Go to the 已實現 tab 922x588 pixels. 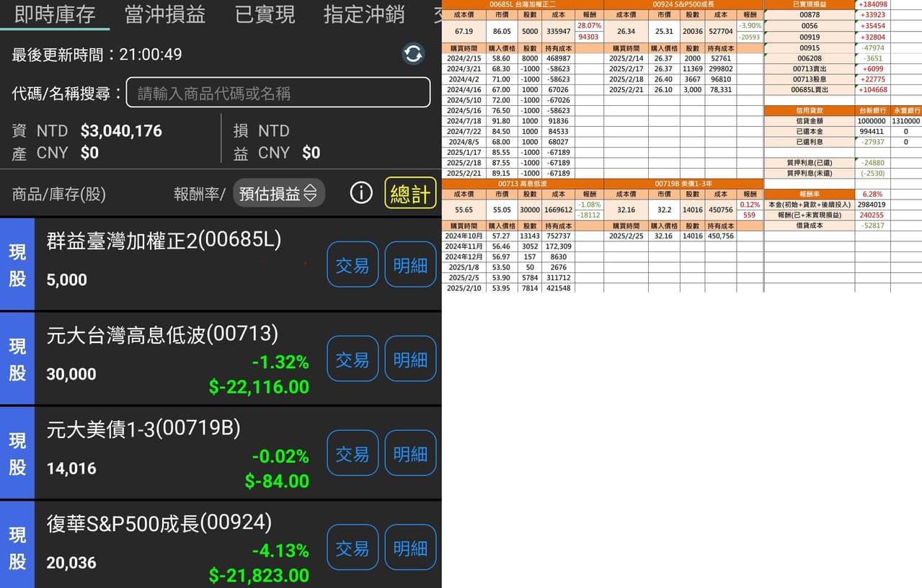[x=265, y=14]
